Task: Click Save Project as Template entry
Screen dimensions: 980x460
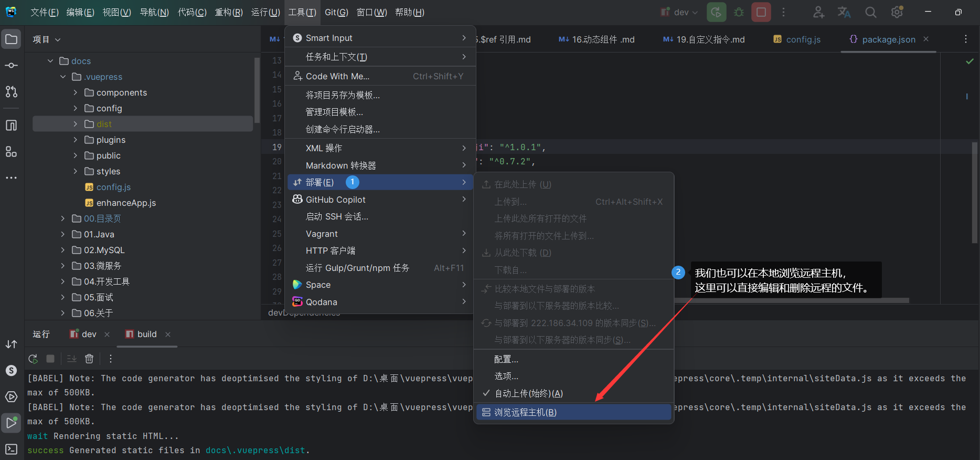Action: click(380, 95)
